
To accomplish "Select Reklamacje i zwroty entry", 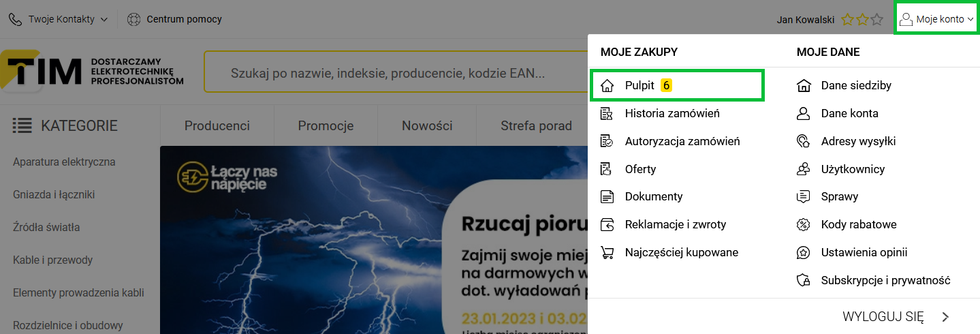I will (x=676, y=224).
